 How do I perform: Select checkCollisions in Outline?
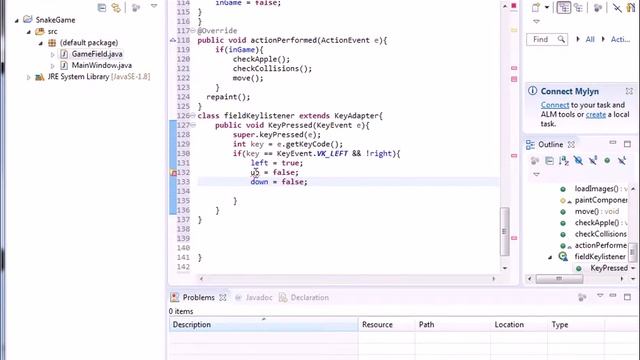pyautogui.click(x=601, y=234)
